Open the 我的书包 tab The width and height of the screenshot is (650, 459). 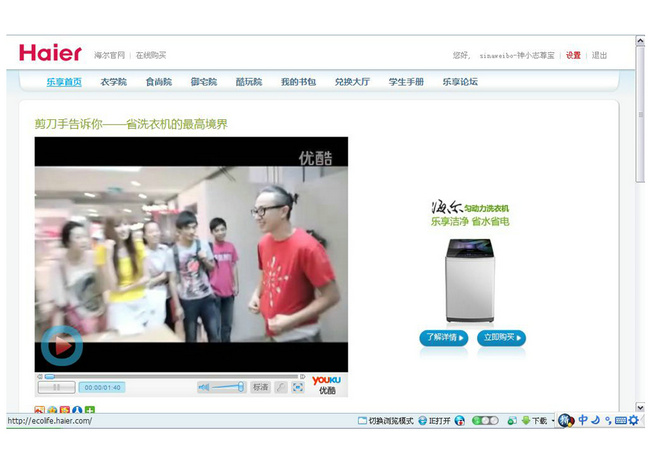pos(298,82)
